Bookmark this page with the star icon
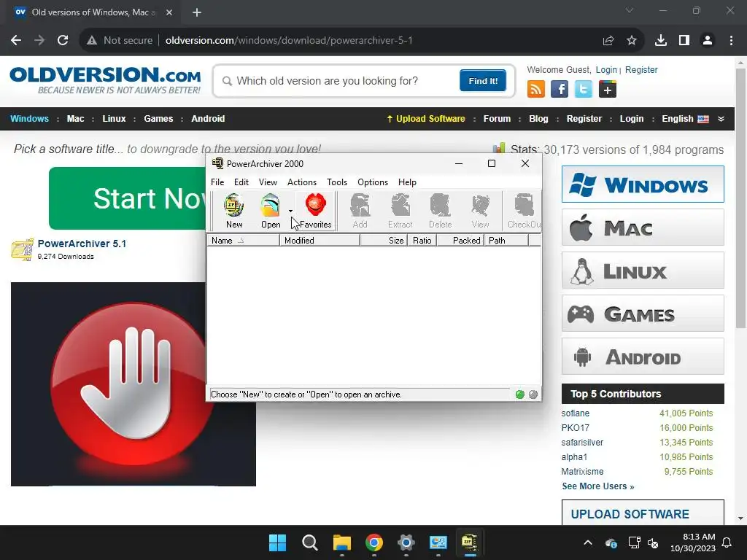Screen dimensions: 747x560 [x=632, y=41]
